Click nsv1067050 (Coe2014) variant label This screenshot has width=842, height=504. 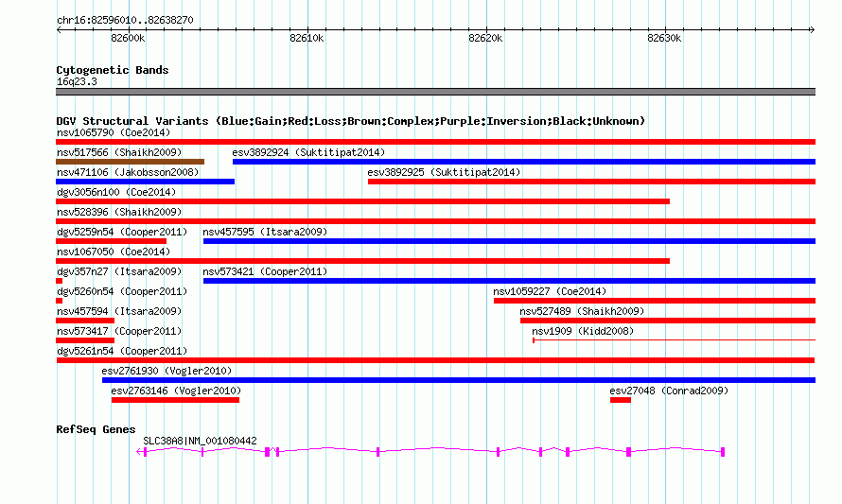point(114,252)
